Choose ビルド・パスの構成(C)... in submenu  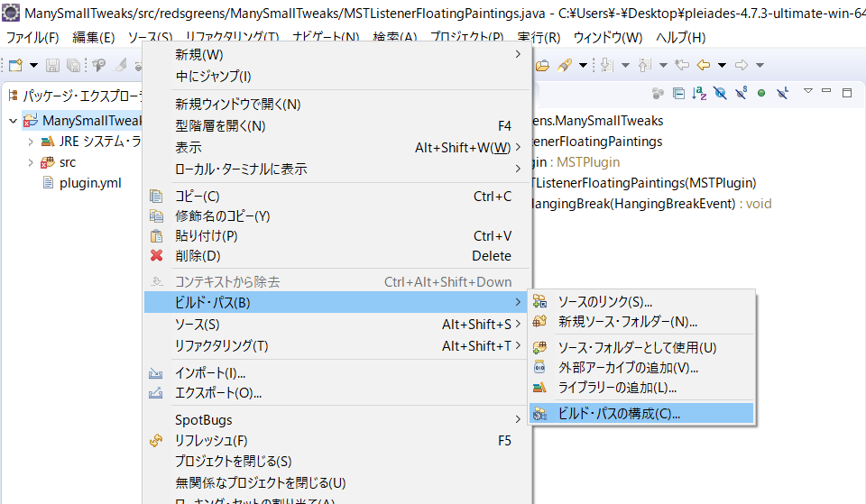(x=641, y=414)
